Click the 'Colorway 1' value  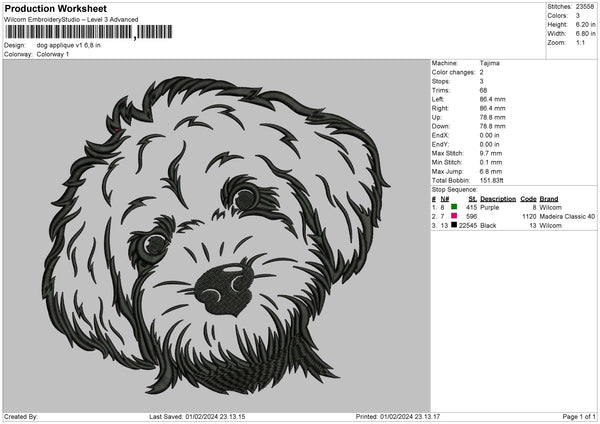pos(53,54)
